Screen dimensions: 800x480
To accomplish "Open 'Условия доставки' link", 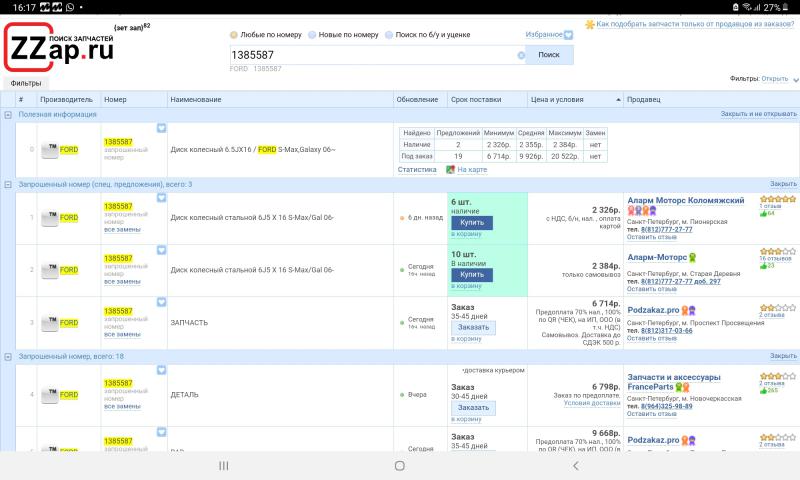I will coord(592,403).
